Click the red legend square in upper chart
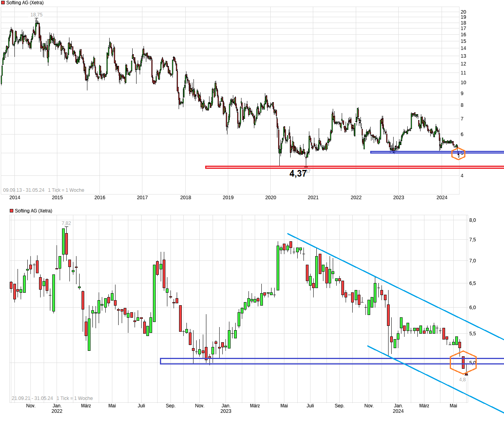This screenshot has height=421, width=504. (3, 3)
